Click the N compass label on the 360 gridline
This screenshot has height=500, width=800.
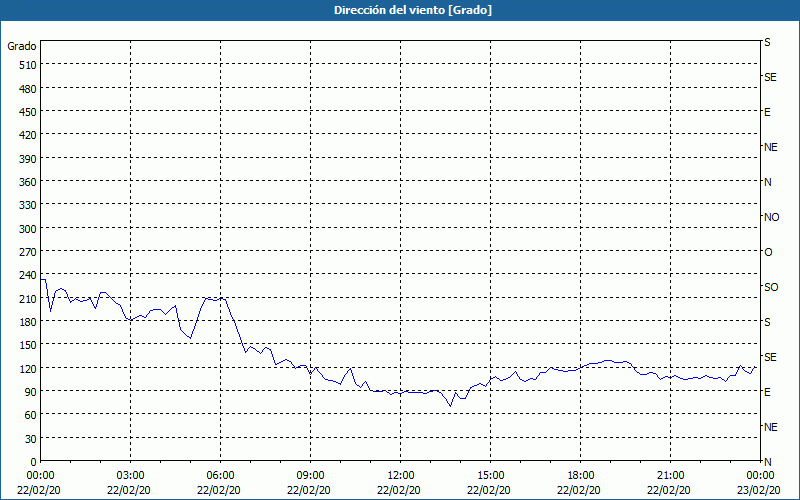[768, 182]
